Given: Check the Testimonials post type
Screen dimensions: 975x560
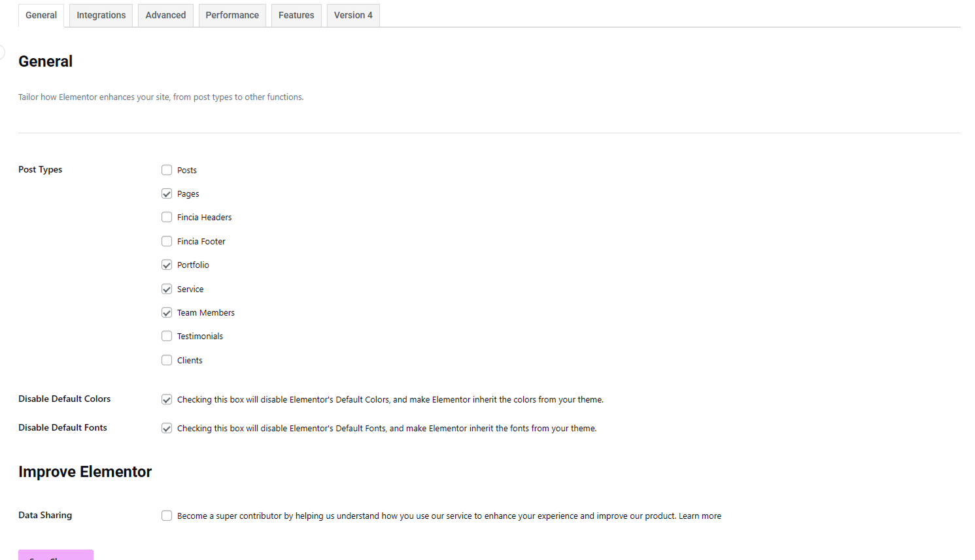Looking at the screenshot, I should click(167, 337).
